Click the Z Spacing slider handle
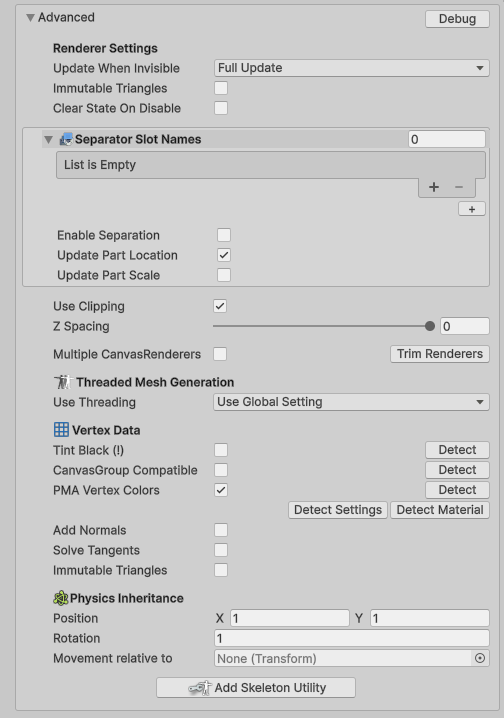Screen dimensions: 504x718 [429, 326]
